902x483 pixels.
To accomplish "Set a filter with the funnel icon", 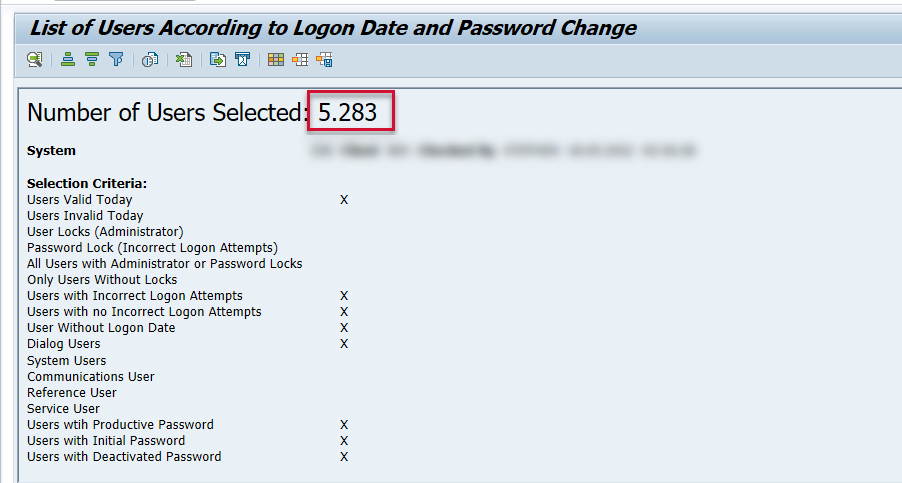I will 116,60.
